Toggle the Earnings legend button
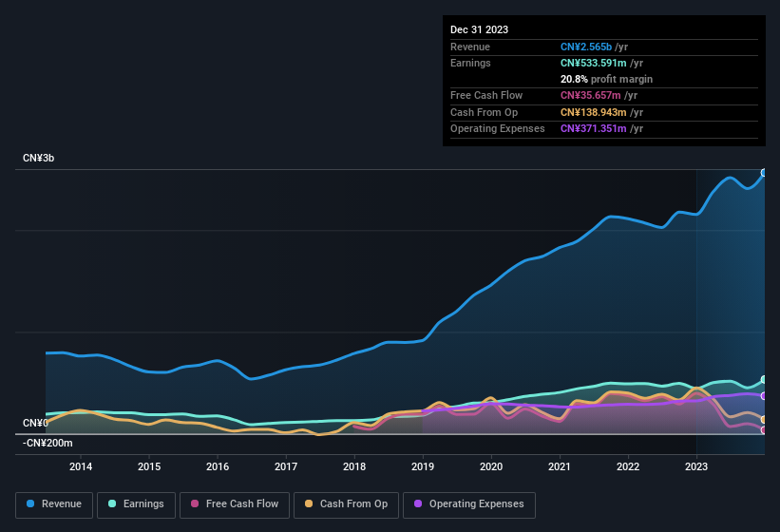The width and height of the screenshot is (780, 532). point(136,504)
